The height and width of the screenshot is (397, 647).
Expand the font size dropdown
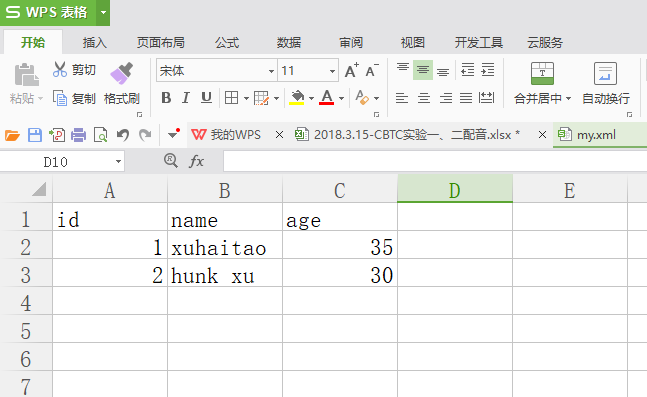click(x=332, y=71)
